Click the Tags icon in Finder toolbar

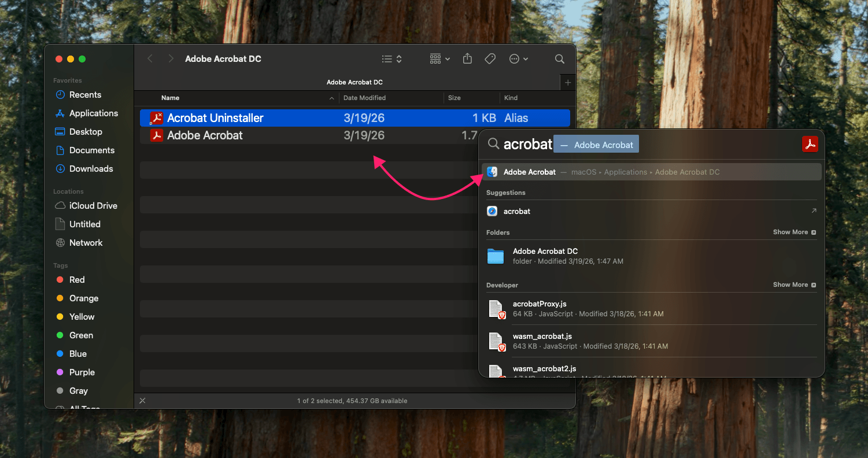click(x=490, y=59)
